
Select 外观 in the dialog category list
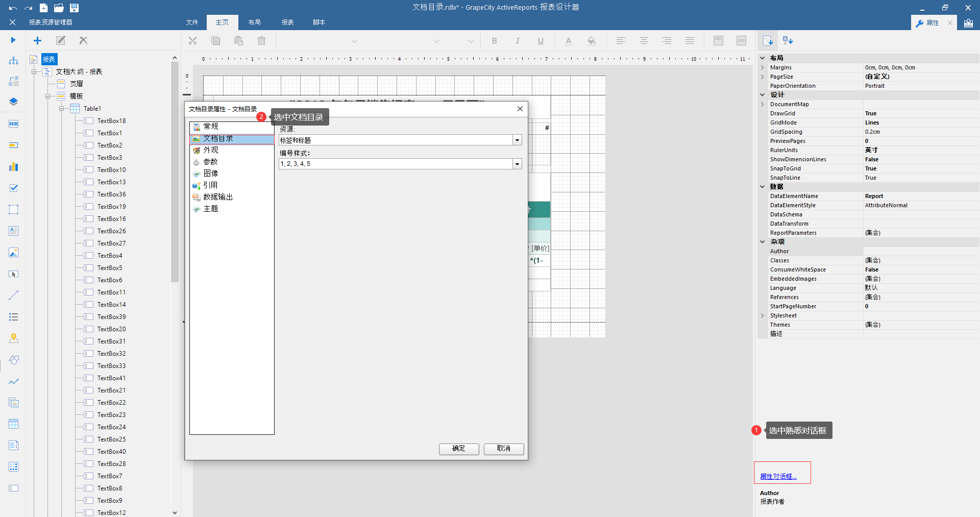point(211,150)
